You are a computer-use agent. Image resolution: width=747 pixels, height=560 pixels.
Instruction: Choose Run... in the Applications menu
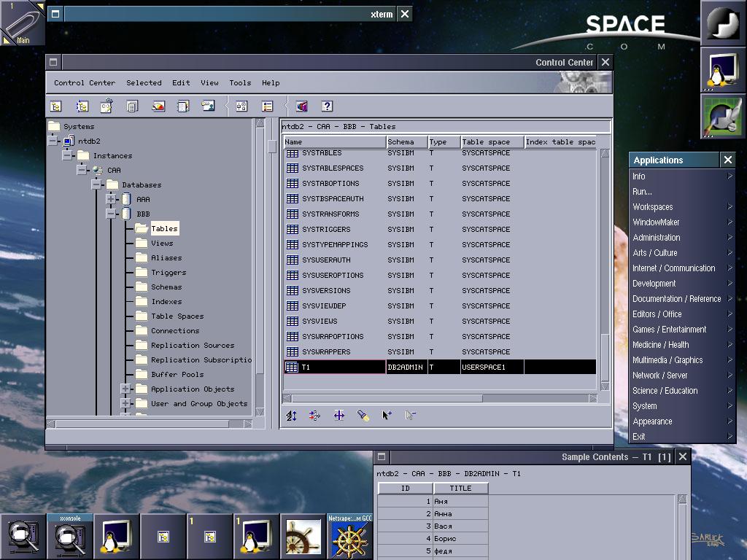point(682,192)
